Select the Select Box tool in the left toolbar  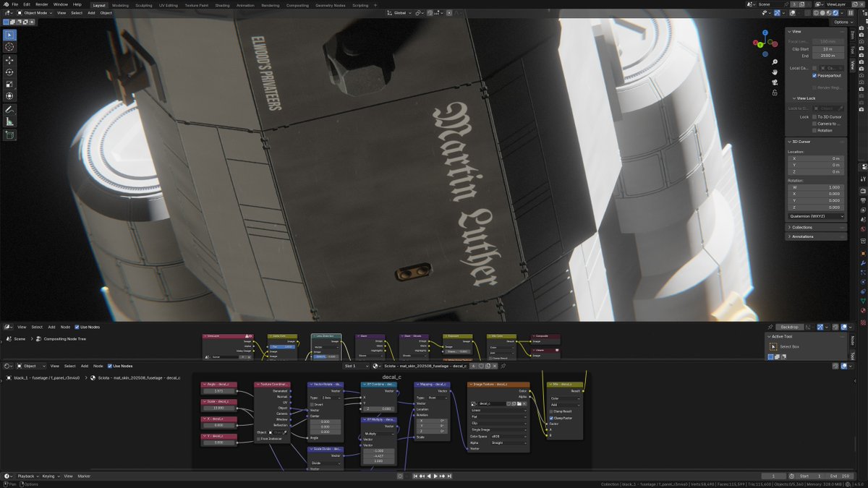(x=9, y=35)
